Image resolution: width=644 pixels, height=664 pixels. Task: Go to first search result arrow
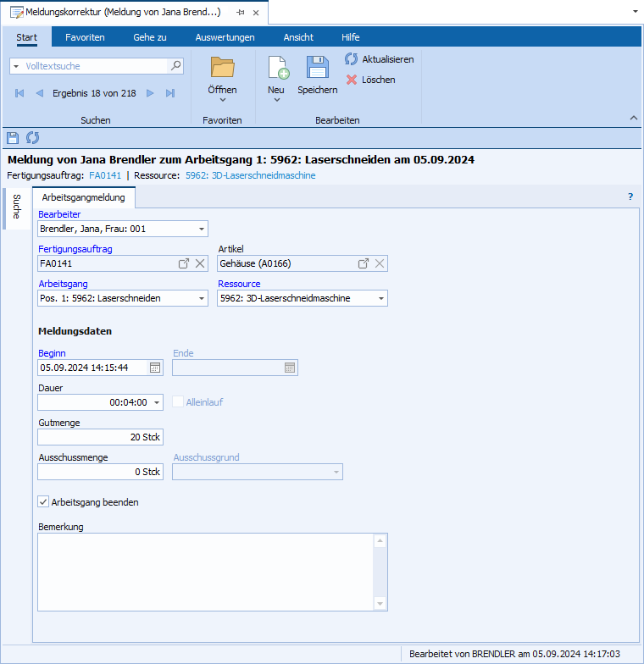point(19,93)
